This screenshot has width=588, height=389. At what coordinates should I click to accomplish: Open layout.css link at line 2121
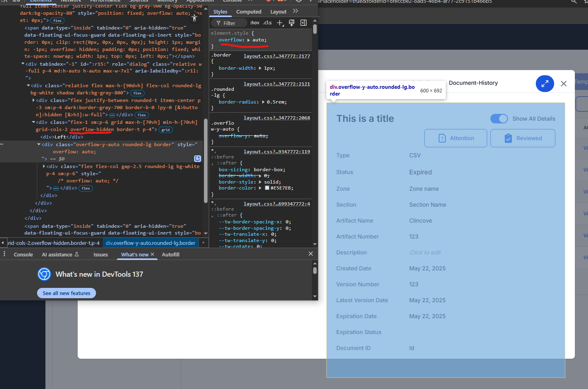[x=277, y=84]
